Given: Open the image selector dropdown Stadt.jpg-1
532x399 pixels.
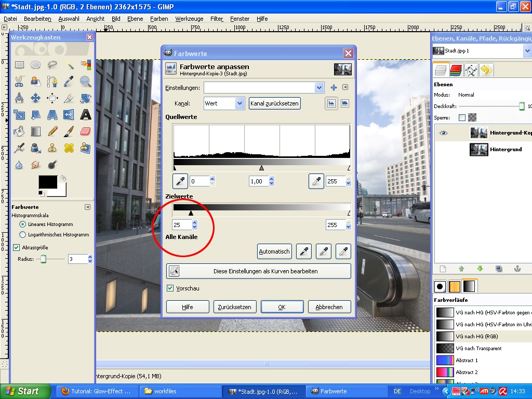Looking at the screenshot, I should pyautogui.click(x=527, y=51).
